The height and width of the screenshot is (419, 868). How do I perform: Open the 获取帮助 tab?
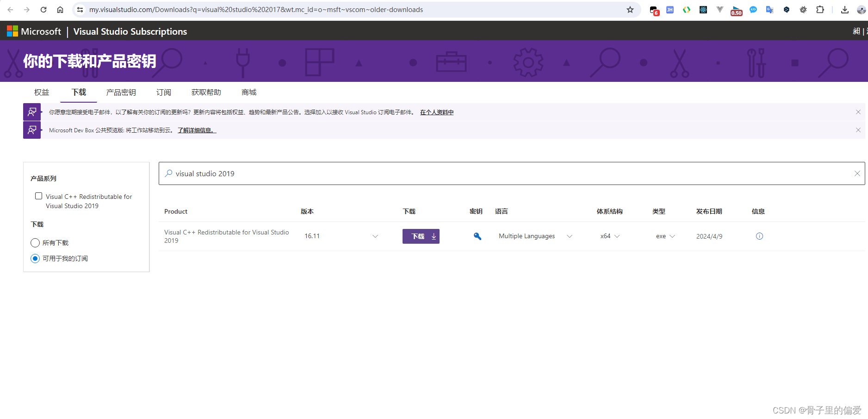click(206, 92)
